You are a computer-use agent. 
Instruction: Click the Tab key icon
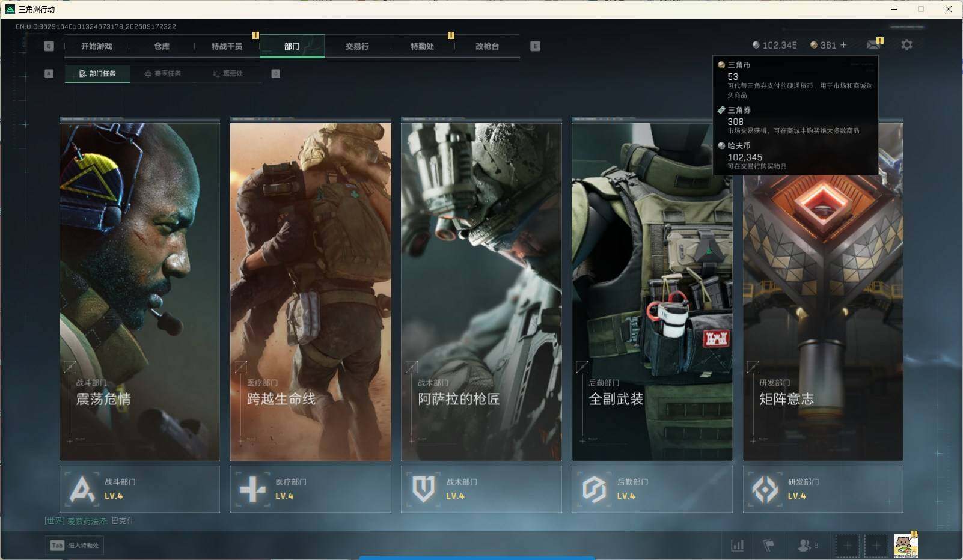pos(57,546)
